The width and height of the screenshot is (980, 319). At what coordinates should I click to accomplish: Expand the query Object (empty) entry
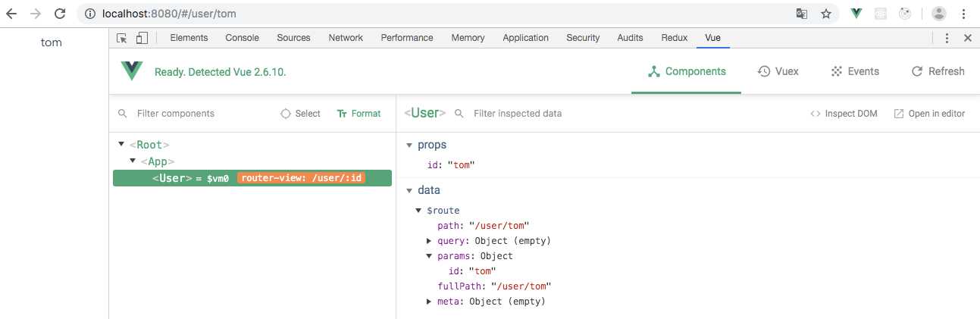point(430,241)
